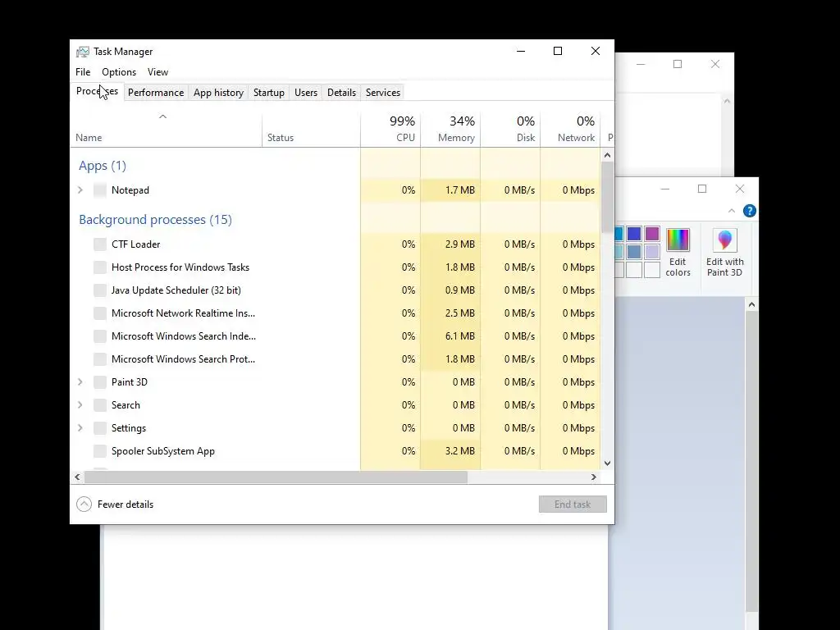Launch Edit with Paint 3D in Paint

[725, 253]
